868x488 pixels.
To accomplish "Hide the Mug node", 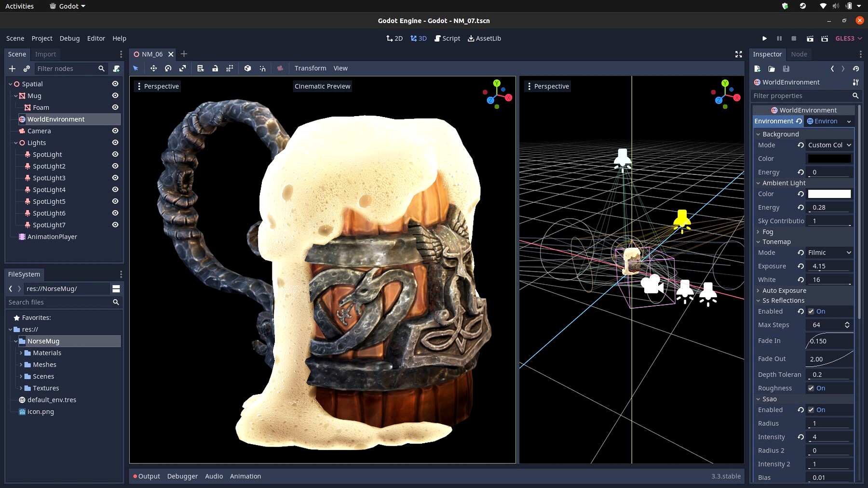I will point(115,95).
